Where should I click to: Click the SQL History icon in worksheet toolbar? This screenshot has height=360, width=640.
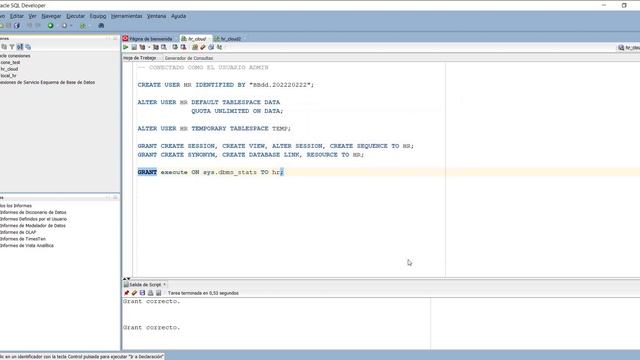pos(211,47)
